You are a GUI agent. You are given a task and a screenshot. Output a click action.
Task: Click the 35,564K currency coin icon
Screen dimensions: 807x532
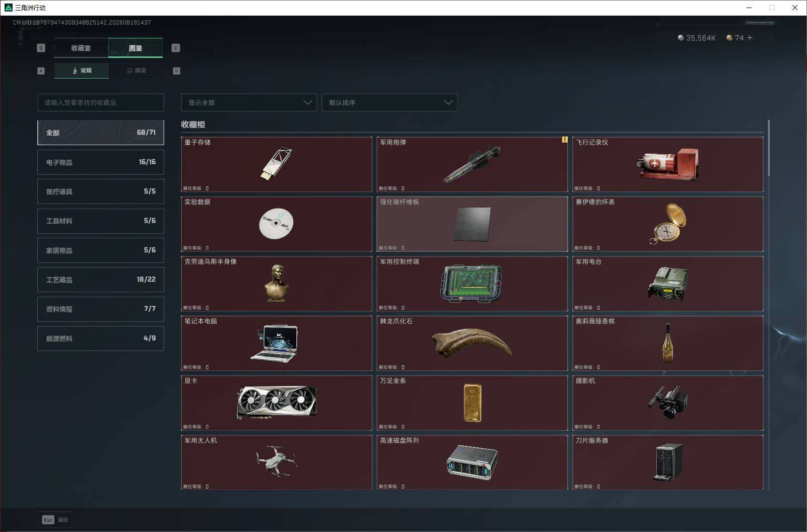point(681,38)
